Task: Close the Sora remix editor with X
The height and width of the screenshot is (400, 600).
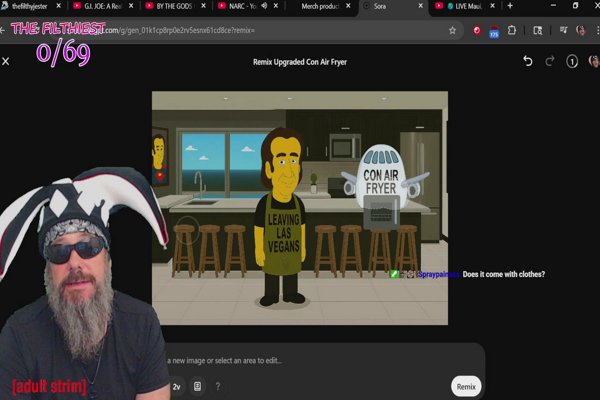Action: click(x=6, y=61)
